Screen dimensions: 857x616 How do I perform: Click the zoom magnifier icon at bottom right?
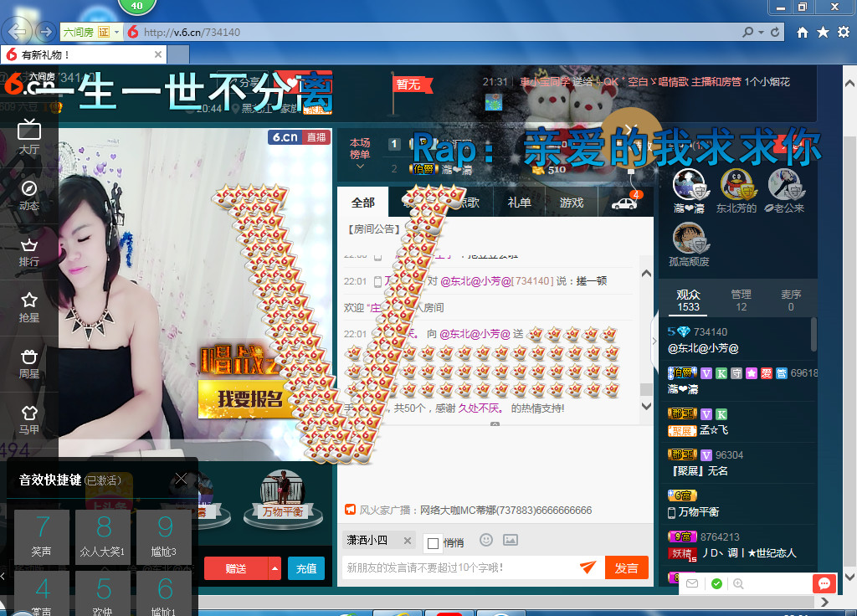[x=738, y=583]
